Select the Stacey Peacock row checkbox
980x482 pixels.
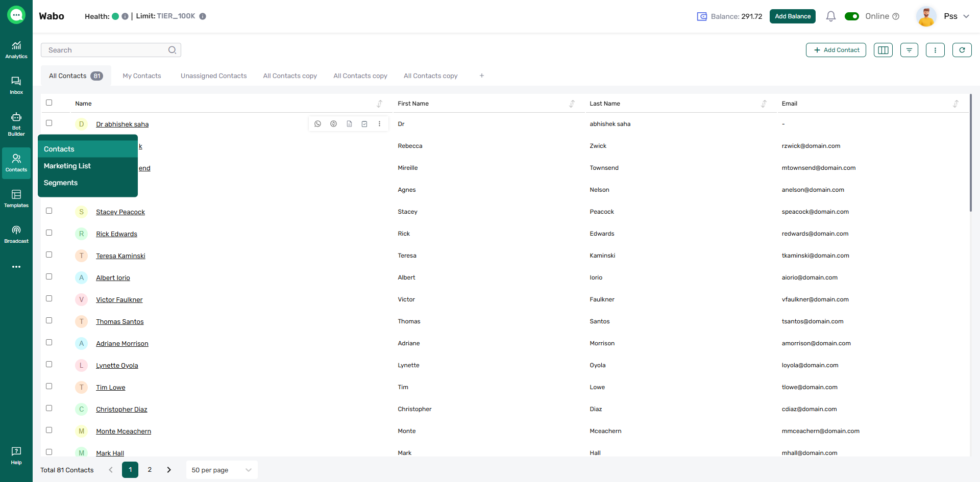pos(49,211)
